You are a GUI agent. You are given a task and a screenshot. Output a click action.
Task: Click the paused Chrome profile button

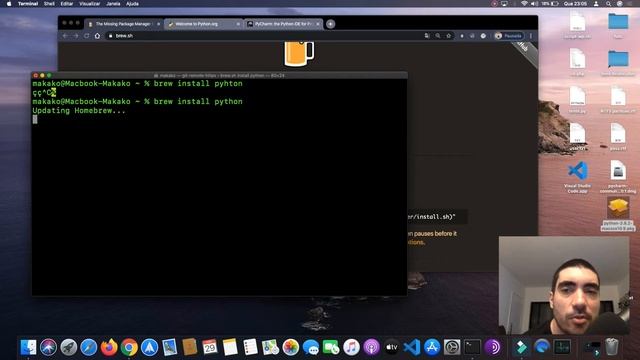[x=509, y=36]
